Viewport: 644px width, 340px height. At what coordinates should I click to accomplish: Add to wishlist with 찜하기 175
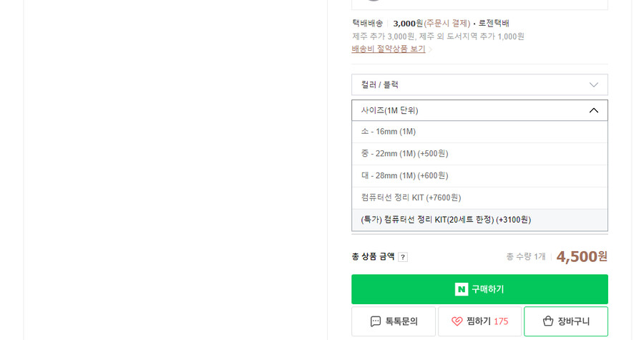click(479, 321)
